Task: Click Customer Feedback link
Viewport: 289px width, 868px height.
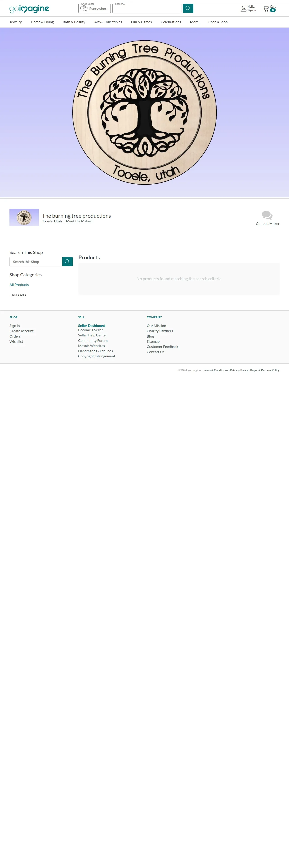Action: (x=163, y=347)
